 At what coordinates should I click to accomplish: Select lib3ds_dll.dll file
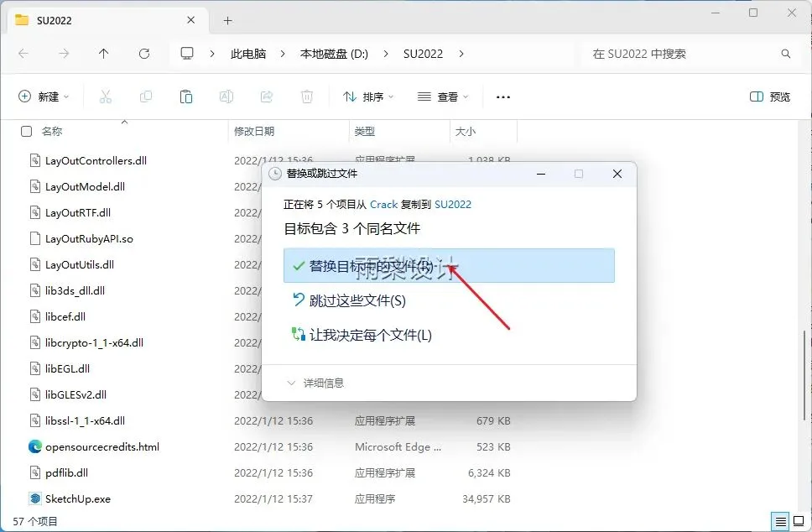tap(75, 290)
